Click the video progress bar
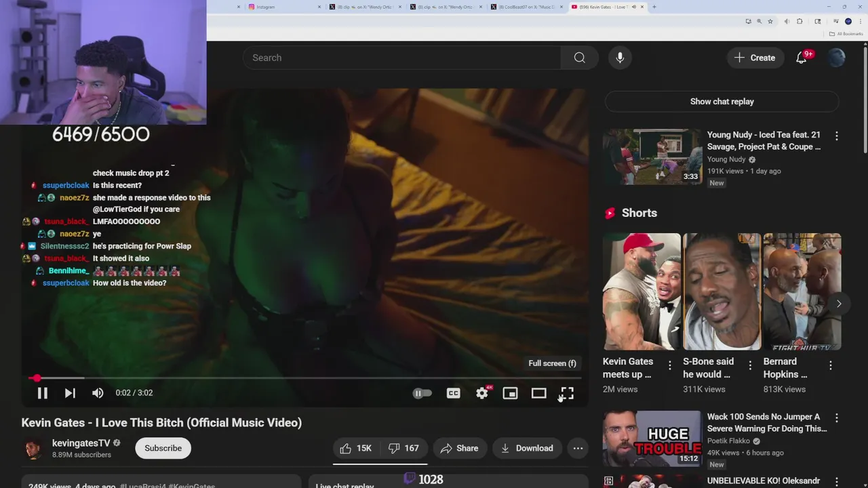This screenshot has height=488, width=868. tap(304, 378)
